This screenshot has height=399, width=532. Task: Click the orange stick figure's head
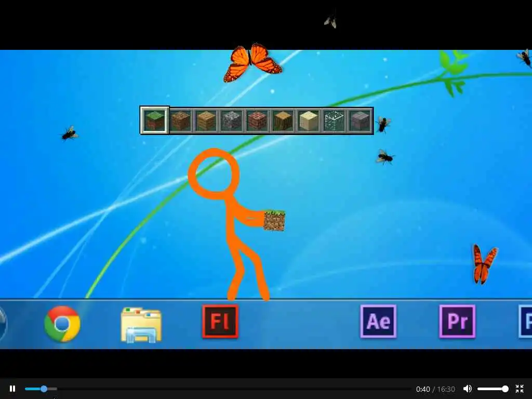[214, 174]
